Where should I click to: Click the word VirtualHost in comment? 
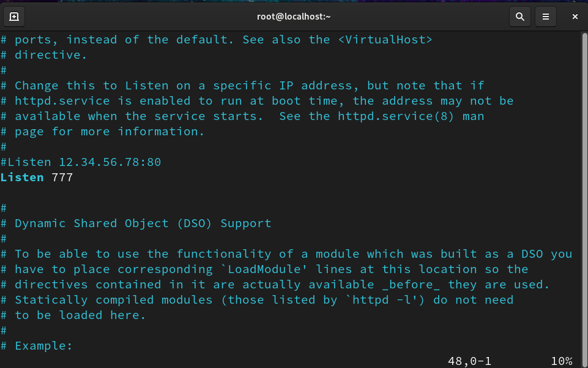pyautogui.click(x=385, y=40)
